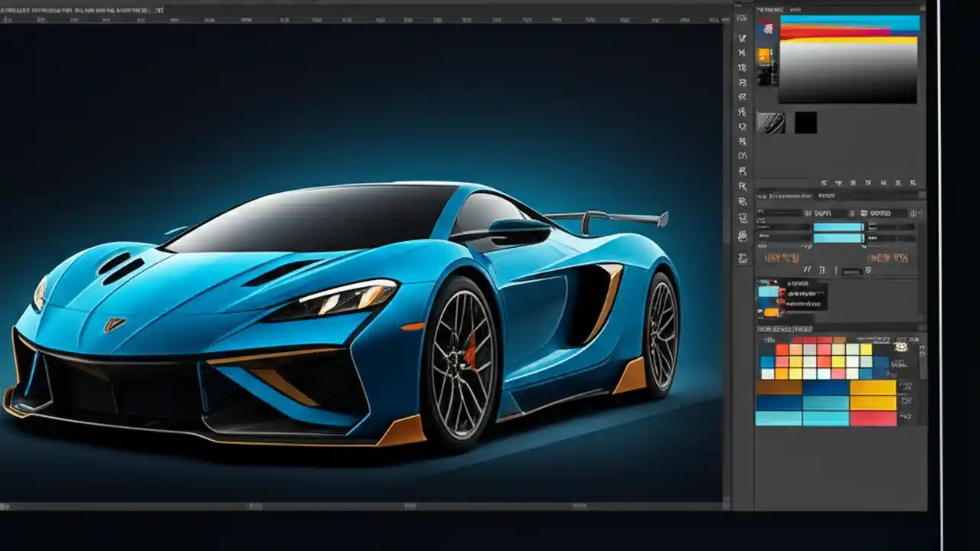Toggle visibility of the car artwork layer
Screen dimensions: 980x551
[757, 310]
